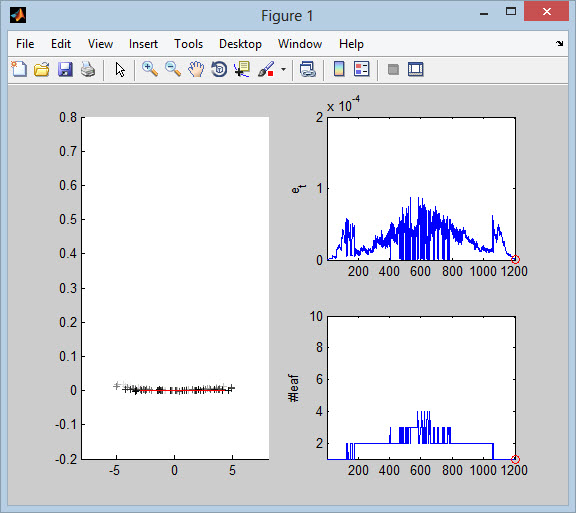Viewport: 576px width, 513px height.
Task: Select the Edit Plot arrow tool
Action: point(120,69)
